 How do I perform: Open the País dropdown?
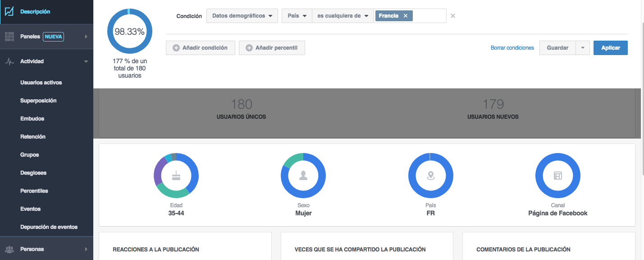(x=297, y=16)
